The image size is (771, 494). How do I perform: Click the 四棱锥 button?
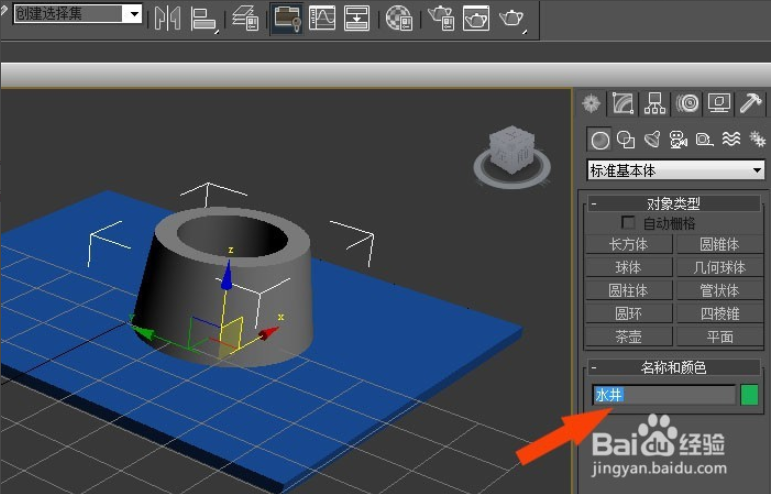coord(719,314)
